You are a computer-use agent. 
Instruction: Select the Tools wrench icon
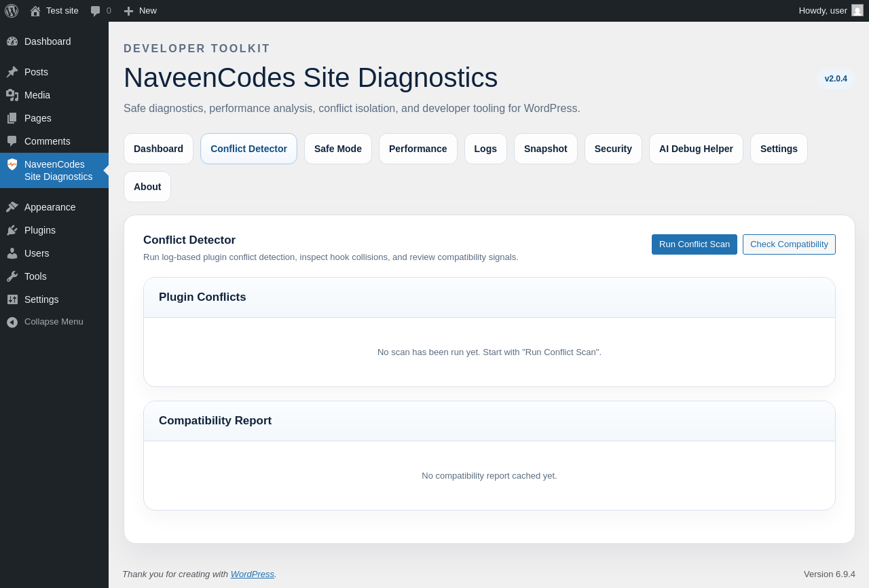pos(12,276)
